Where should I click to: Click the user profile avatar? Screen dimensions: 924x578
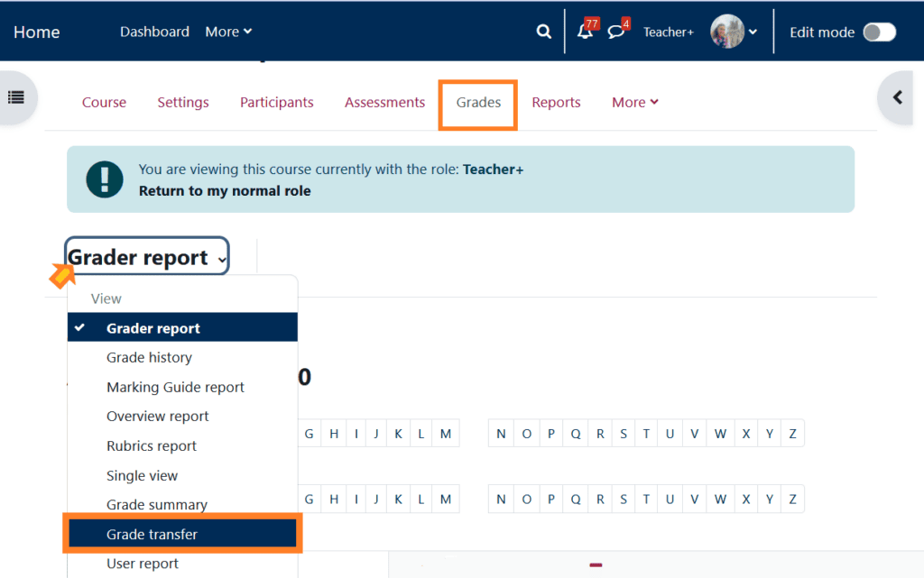726,32
